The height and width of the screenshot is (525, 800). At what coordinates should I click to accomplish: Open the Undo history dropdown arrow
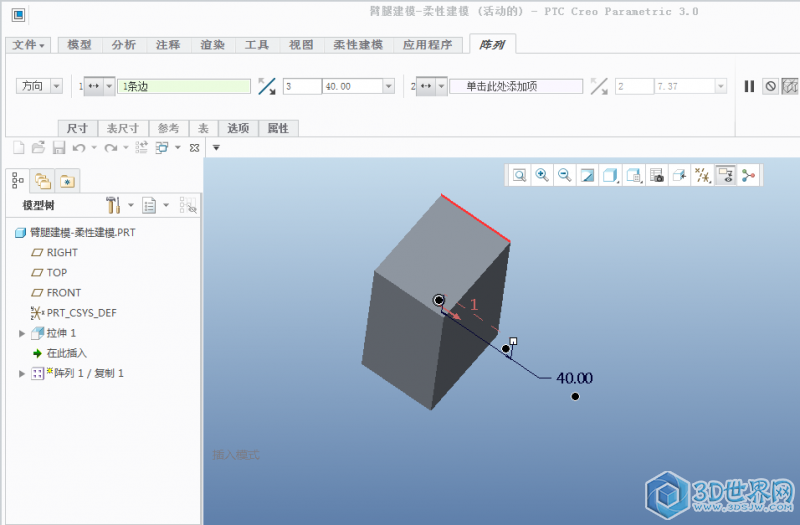[94, 148]
